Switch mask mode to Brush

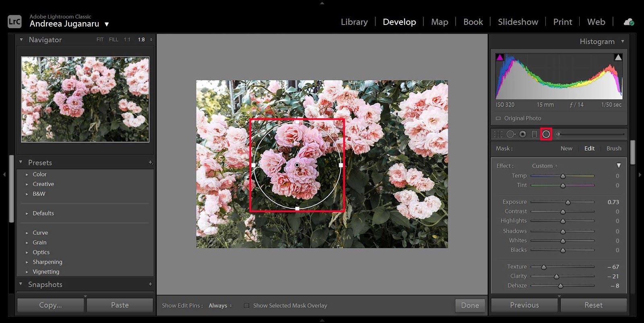(x=614, y=149)
